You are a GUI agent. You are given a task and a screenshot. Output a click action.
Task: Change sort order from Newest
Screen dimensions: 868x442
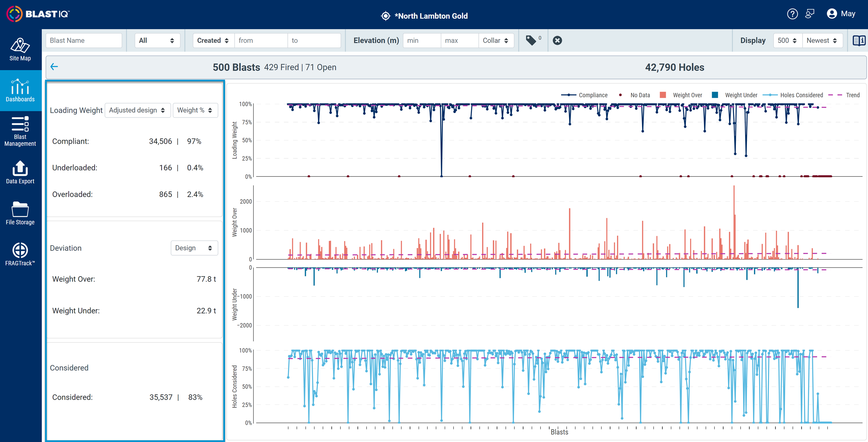pyautogui.click(x=822, y=41)
